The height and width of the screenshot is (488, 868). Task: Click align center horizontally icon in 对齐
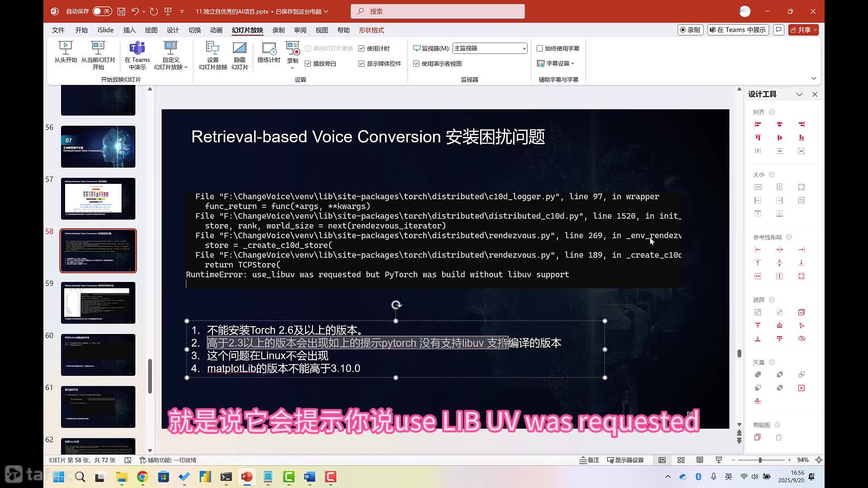click(x=779, y=124)
